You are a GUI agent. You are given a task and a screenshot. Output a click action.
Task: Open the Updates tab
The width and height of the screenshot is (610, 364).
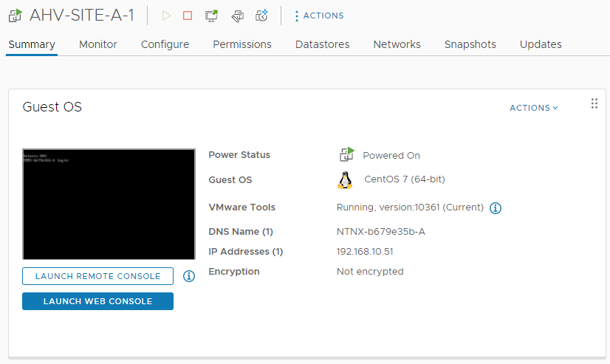pos(541,44)
